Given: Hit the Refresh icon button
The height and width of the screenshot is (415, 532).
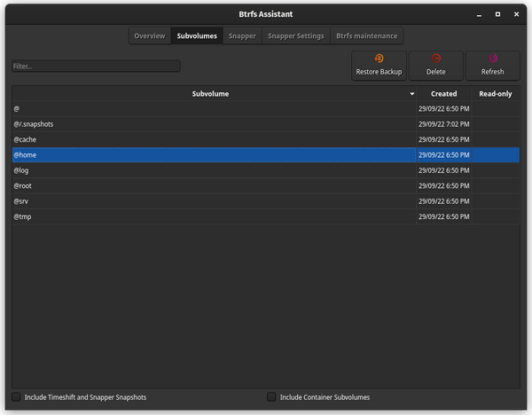Looking at the screenshot, I should pos(492,65).
